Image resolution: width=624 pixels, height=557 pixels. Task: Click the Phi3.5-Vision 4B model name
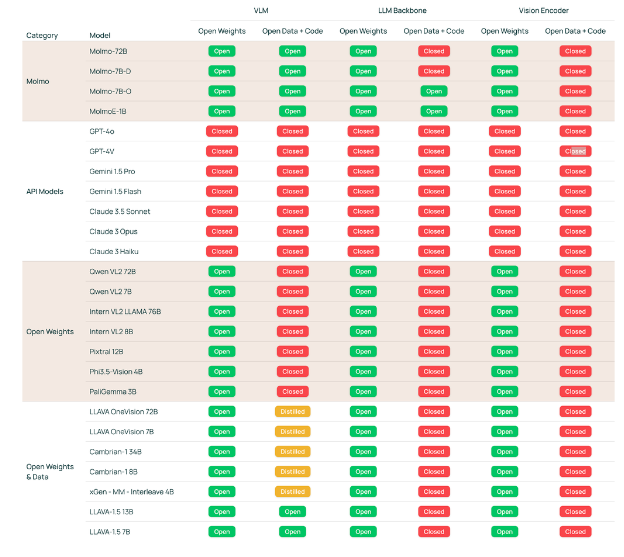pos(116,372)
